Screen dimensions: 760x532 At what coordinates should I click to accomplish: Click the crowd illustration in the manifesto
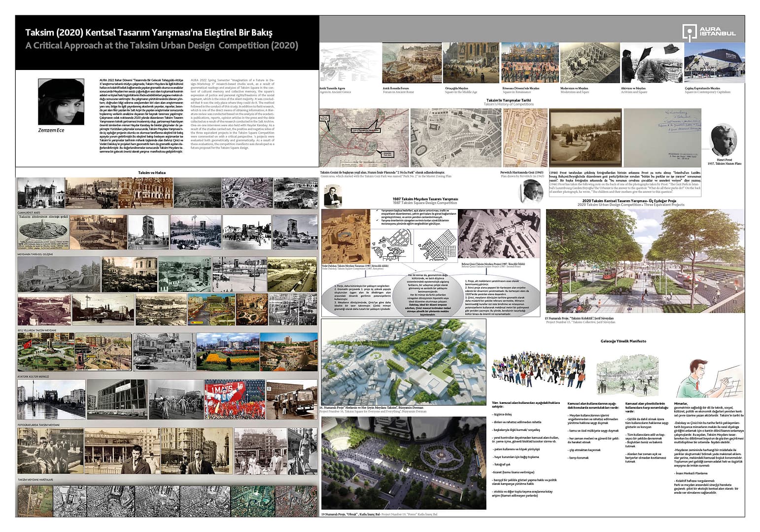tap(538, 371)
